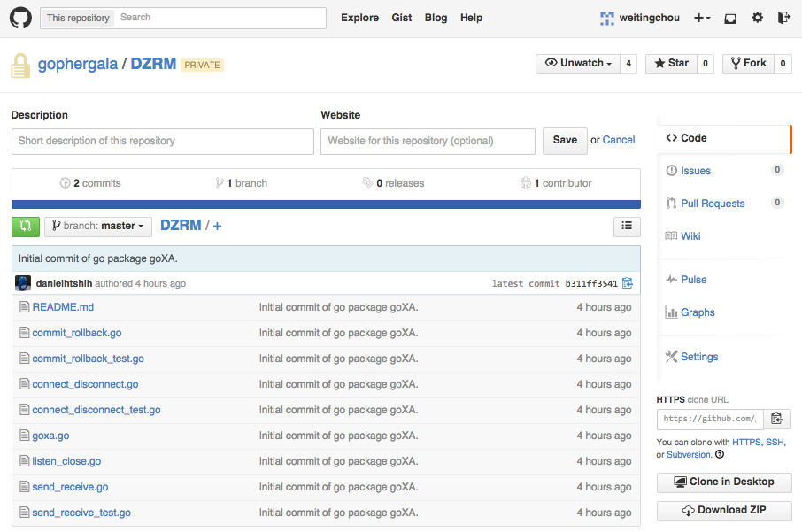Click the This repository search scope
The width and height of the screenshot is (802, 532).
(78, 18)
